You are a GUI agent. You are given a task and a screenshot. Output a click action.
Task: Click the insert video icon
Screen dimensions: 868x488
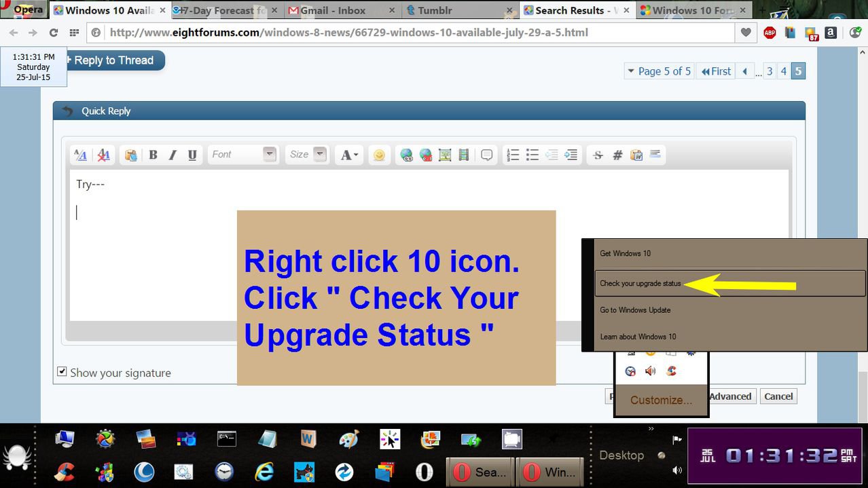pos(464,155)
